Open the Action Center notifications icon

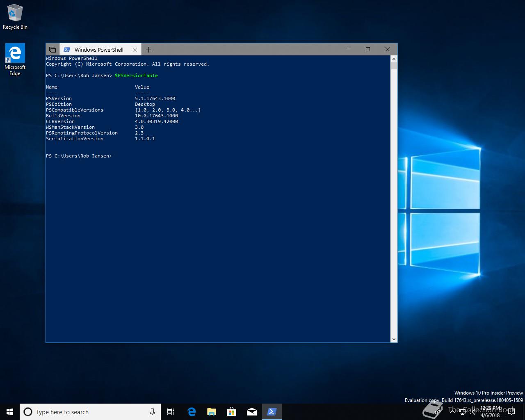(x=511, y=412)
